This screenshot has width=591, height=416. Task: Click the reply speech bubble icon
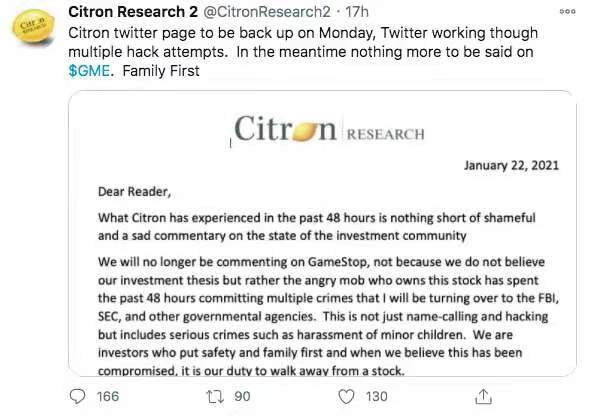(78, 396)
